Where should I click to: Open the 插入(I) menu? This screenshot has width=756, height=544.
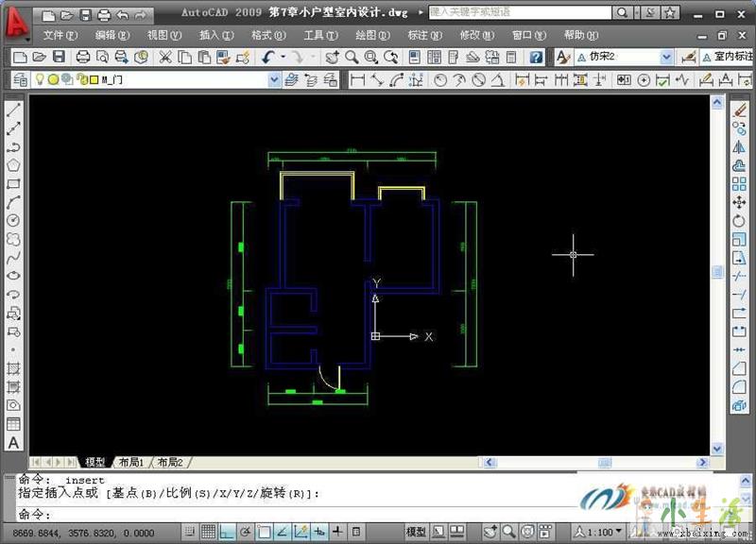tap(215, 35)
